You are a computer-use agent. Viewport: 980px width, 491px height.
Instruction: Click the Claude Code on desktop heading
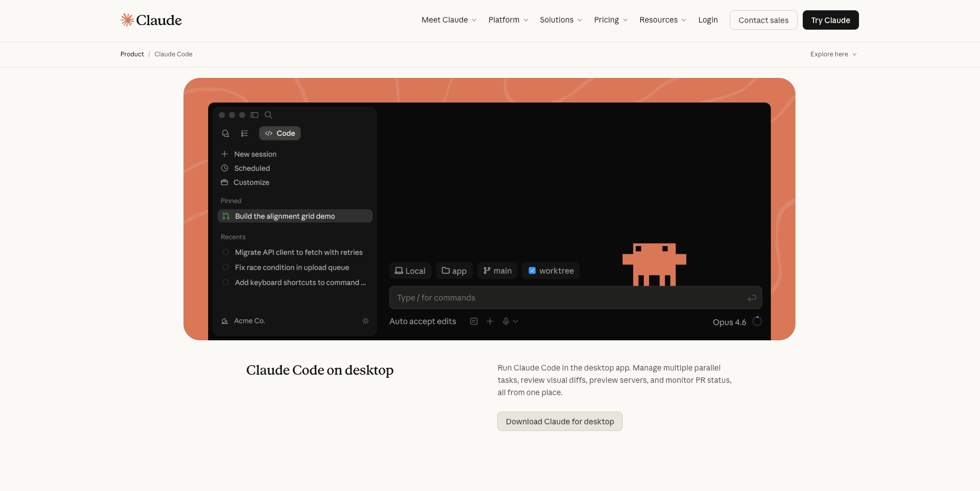click(320, 370)
